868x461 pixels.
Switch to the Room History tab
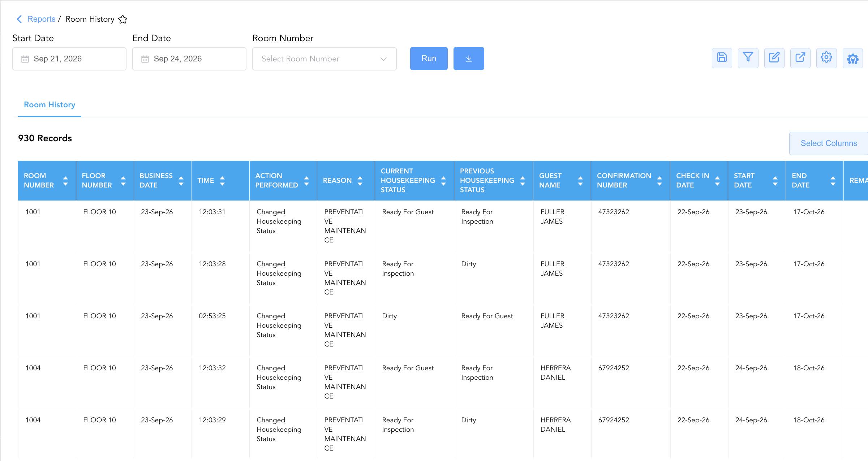(50, 105)
